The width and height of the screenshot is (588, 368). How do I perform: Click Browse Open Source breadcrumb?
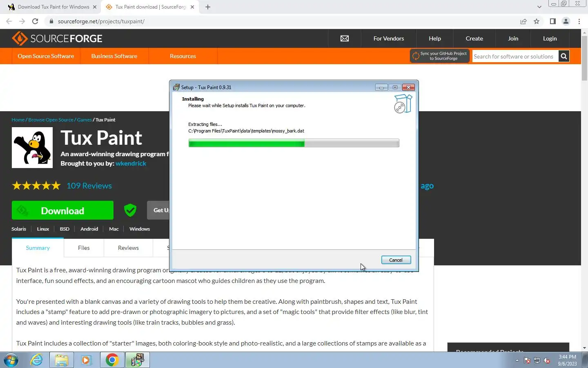pyautogui.click(x=51, y=120)
